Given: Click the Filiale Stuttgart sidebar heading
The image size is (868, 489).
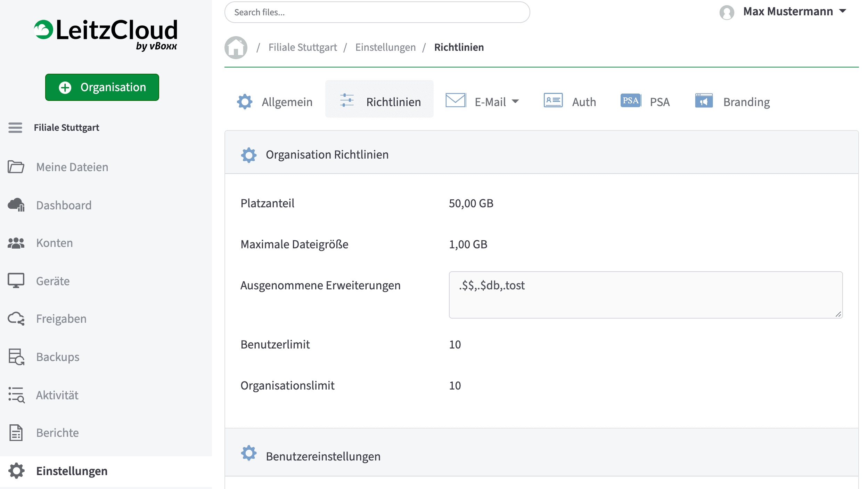Looking at the screenshot, I should point(66,128).
